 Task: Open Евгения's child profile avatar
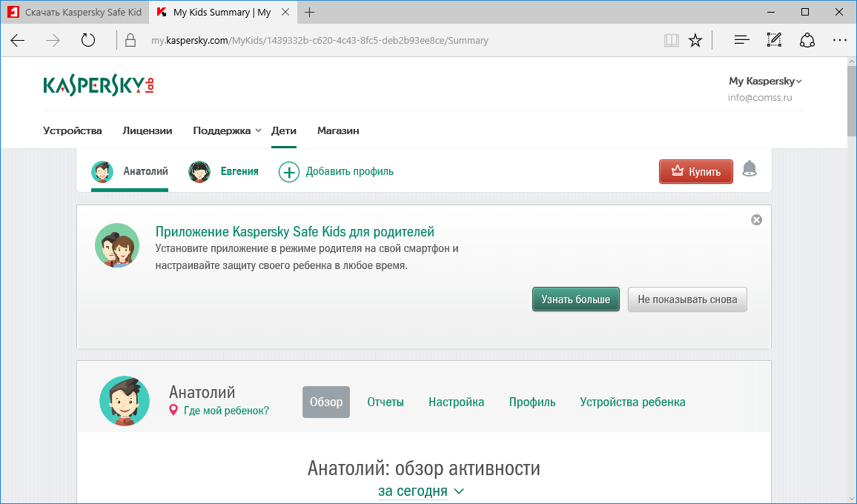pyautogui.click(x=199, y=170)
